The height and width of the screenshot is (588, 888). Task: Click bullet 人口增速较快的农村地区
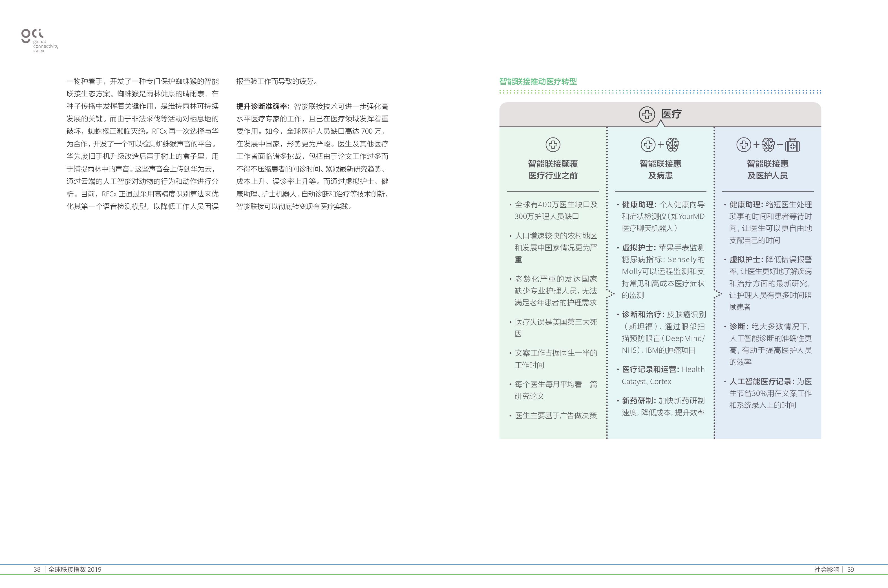[553, 247]
